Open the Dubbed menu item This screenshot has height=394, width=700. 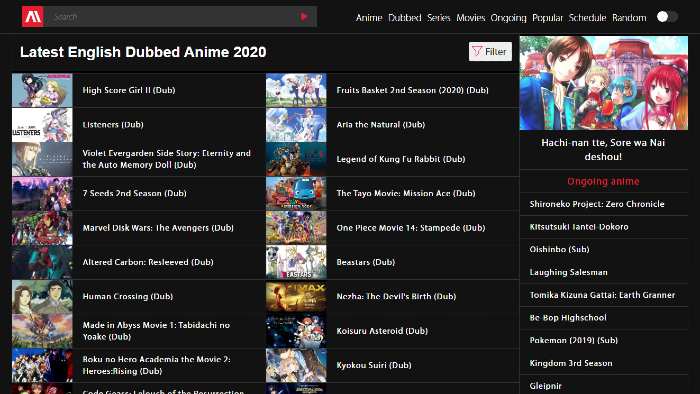(404, 17)
